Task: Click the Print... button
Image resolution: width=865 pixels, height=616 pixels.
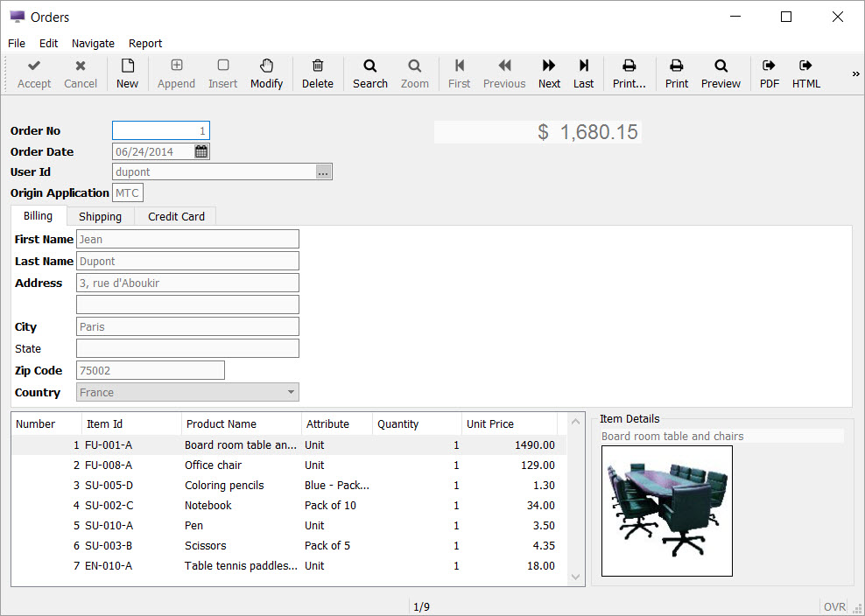Action: click(x=629, y=73)
